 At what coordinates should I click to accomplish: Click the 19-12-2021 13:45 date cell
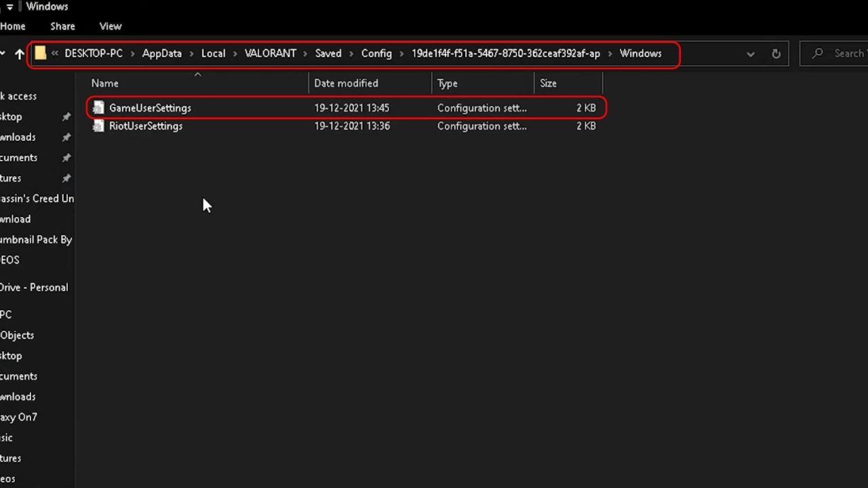[x=351, y=108]
